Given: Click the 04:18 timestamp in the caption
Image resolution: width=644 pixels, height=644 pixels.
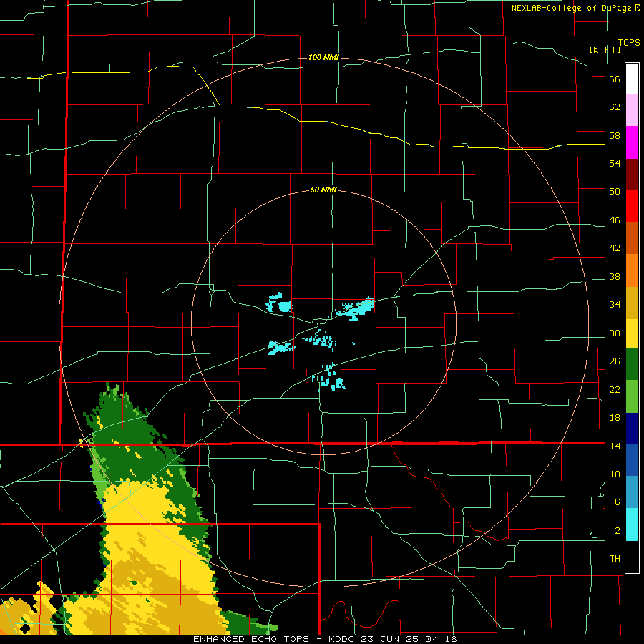Looking at the screenshot, I should pyautogui.click(x=442, y=639).
